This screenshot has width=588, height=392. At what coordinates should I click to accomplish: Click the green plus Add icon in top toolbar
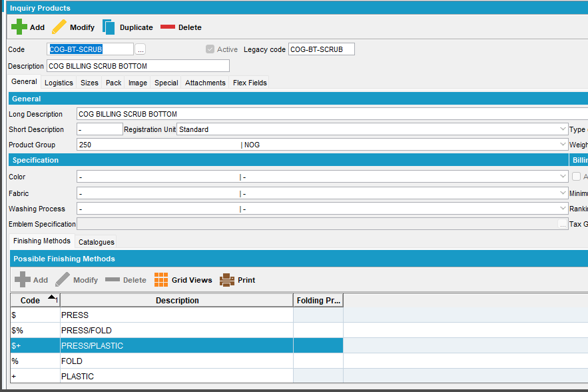[x=19, y=27]
